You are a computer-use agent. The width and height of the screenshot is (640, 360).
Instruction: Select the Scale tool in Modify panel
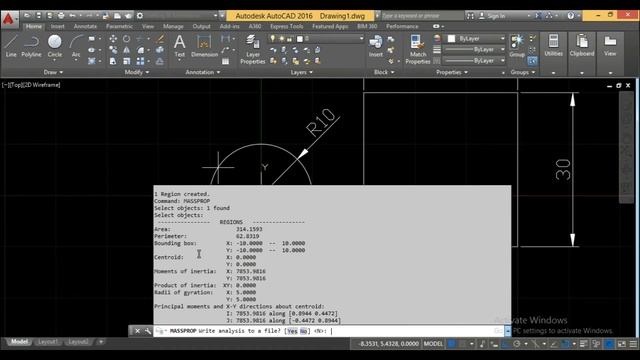(127, 61)
